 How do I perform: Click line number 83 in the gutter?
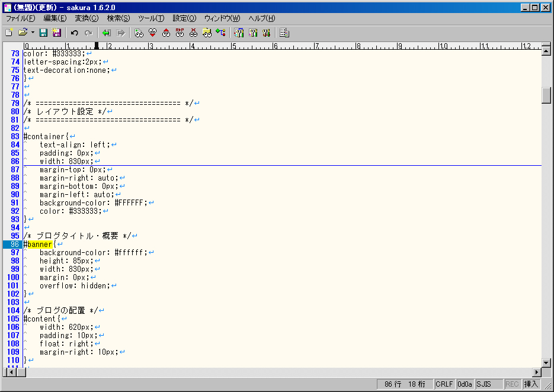click(15, 136)
